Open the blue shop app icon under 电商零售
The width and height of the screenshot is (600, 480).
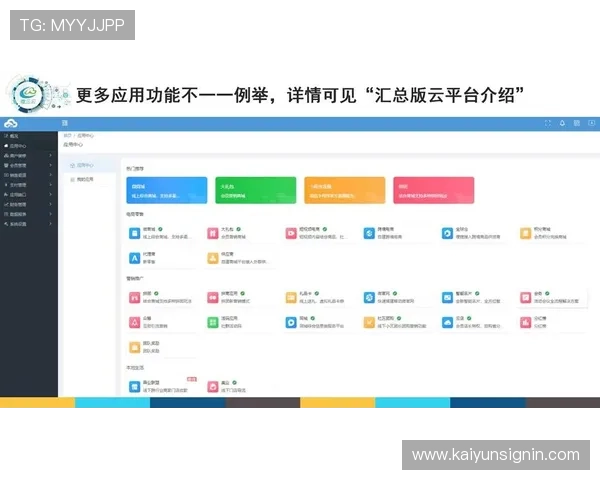(134, 233)
